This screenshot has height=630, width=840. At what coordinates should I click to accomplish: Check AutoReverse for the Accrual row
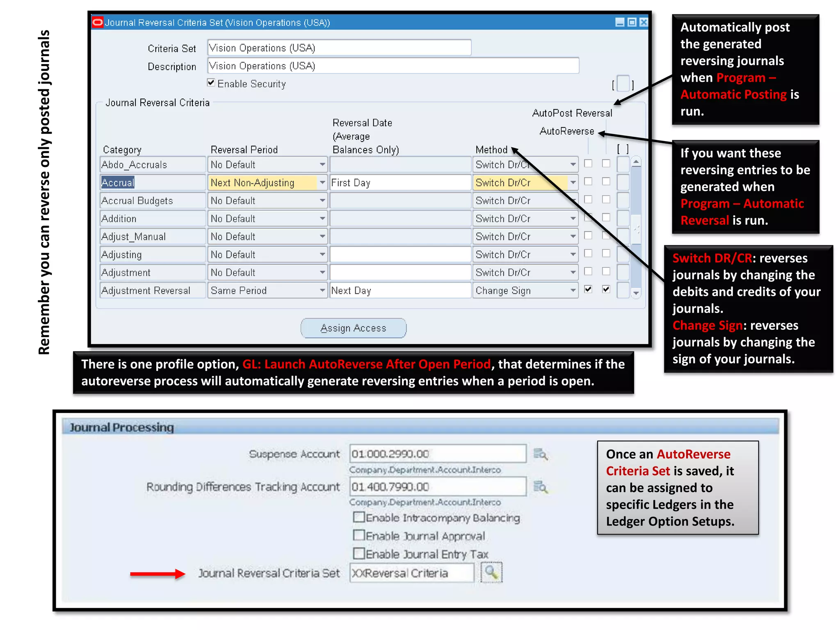pos(588,181)
